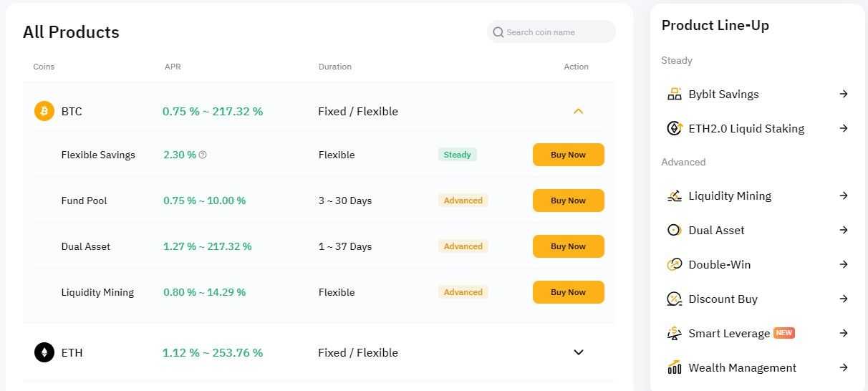Viewport: 868px width, 391px height.
Task: Click the Liquidity Mining icon in Product Line-Up
Action: coord(674,195)
